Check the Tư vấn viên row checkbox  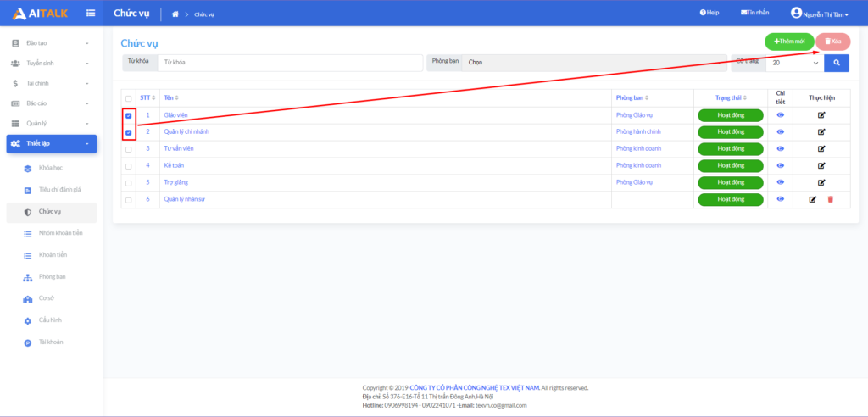[x=129, y=149]
